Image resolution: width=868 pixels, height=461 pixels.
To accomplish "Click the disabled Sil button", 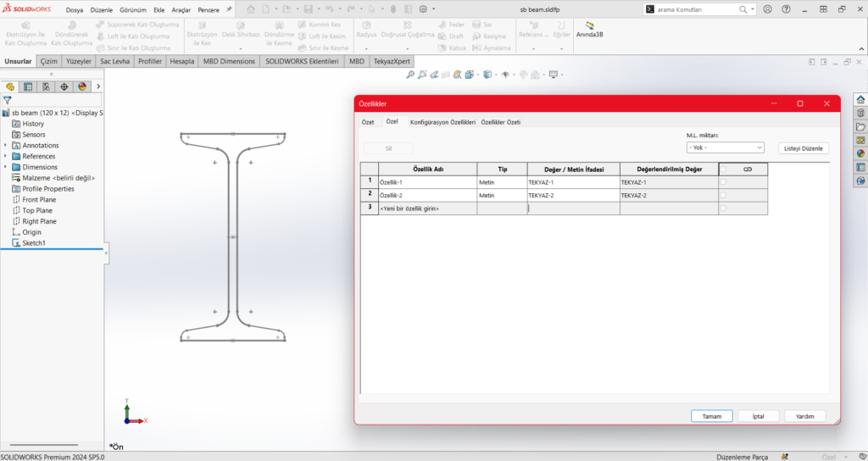I will click(x=388, y=148).
